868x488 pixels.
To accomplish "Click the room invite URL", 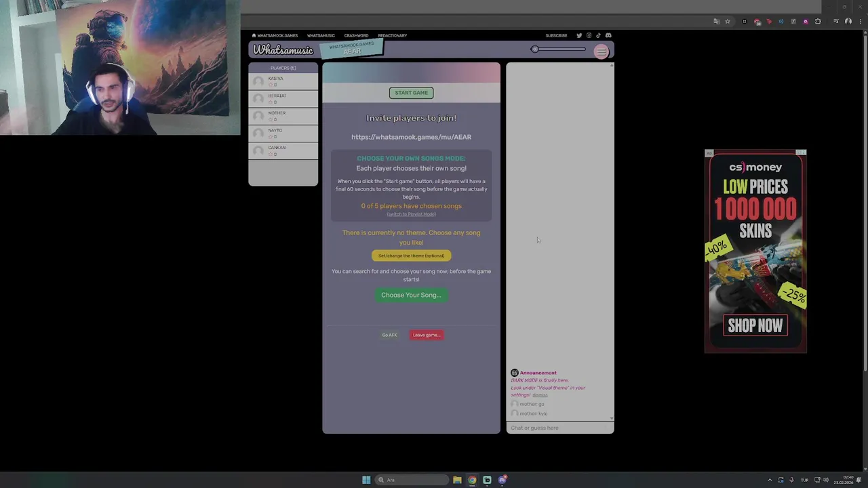I will [x=411, y=137].
